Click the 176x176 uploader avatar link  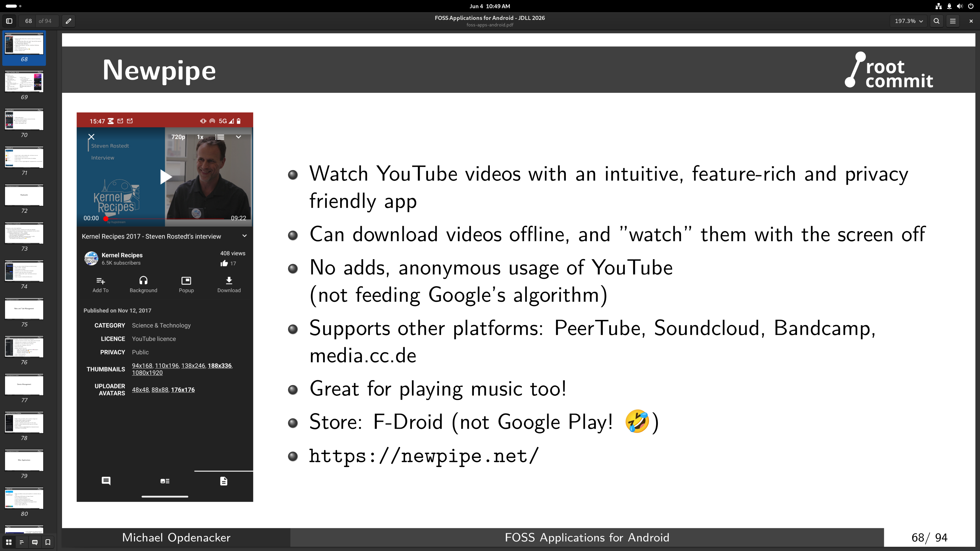click(183, 390)
